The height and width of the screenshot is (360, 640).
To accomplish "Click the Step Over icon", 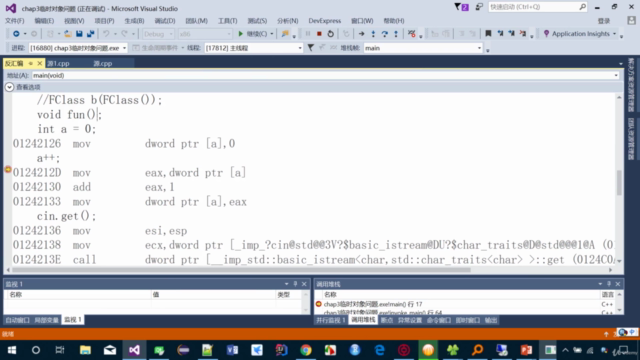I will (x=384, y=34).
